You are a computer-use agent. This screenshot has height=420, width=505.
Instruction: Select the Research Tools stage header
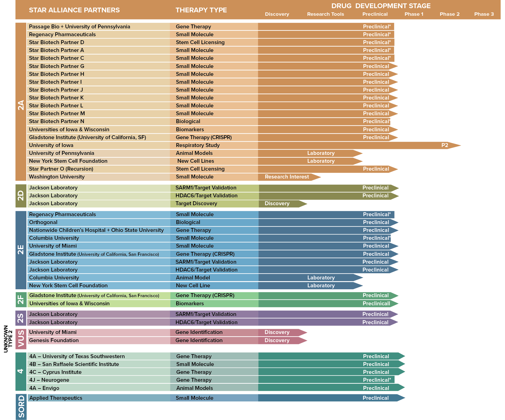[325, 14]
